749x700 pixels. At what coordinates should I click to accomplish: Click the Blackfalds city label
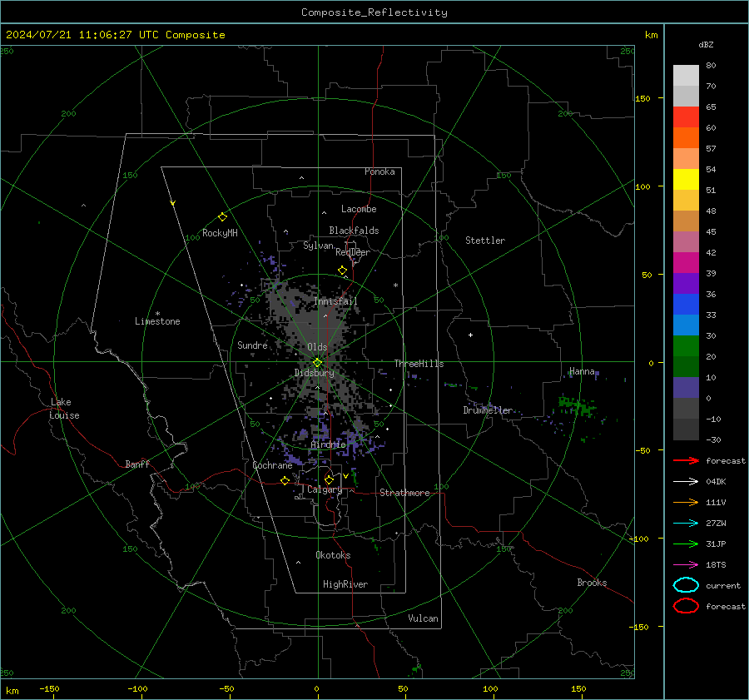pos(354,231)
